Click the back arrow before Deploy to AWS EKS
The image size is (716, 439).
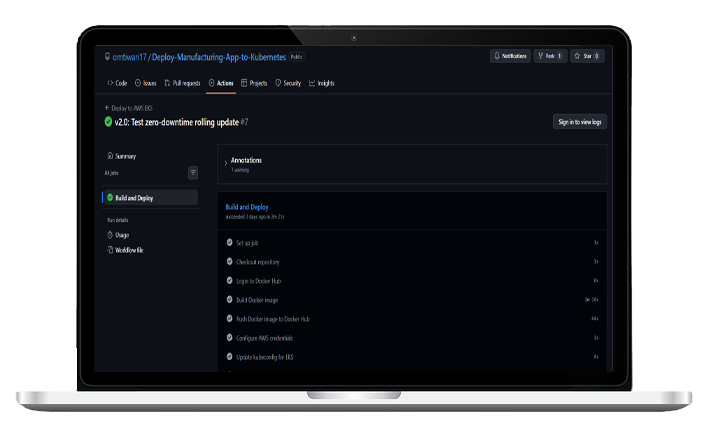107,108
